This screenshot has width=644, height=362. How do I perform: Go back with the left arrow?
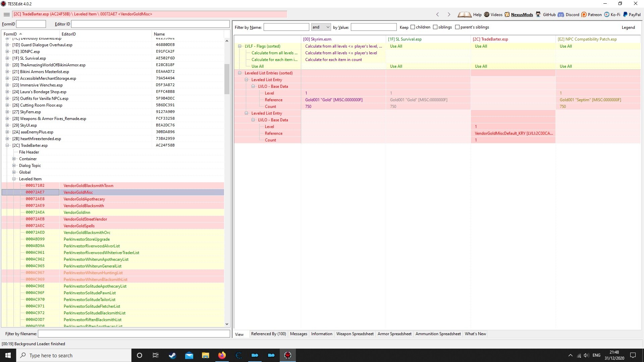(x=437, y=14)
